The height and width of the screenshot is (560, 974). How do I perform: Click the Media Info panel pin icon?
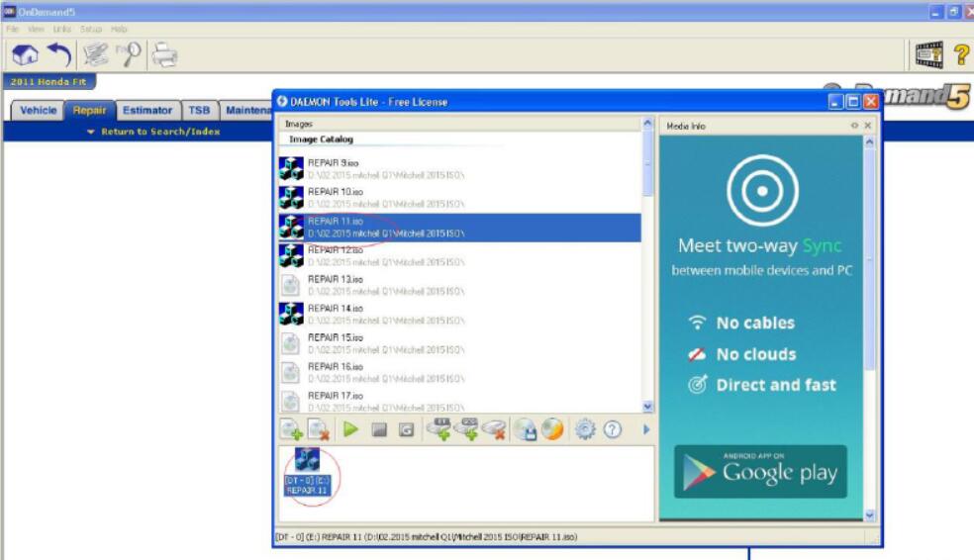855,126
